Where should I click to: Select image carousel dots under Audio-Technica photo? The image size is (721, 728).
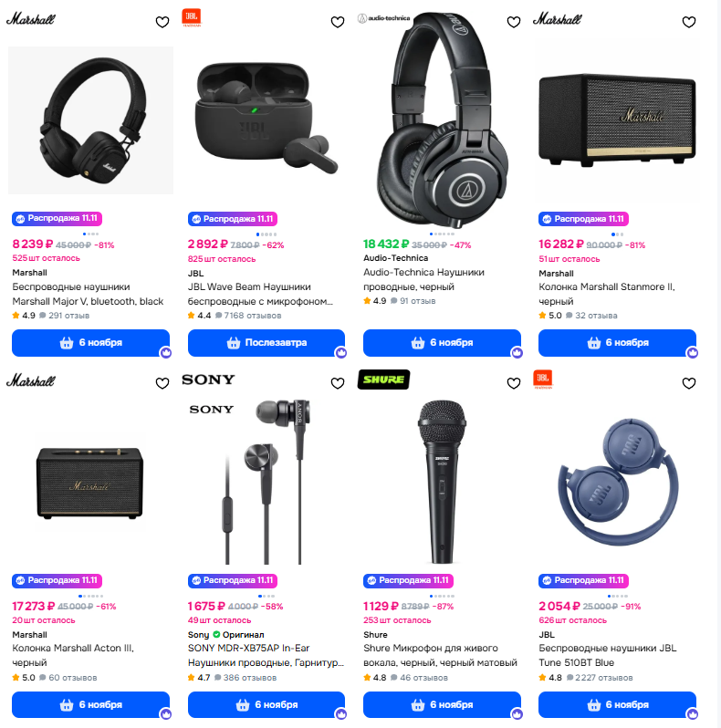click(x=442, y=234)
